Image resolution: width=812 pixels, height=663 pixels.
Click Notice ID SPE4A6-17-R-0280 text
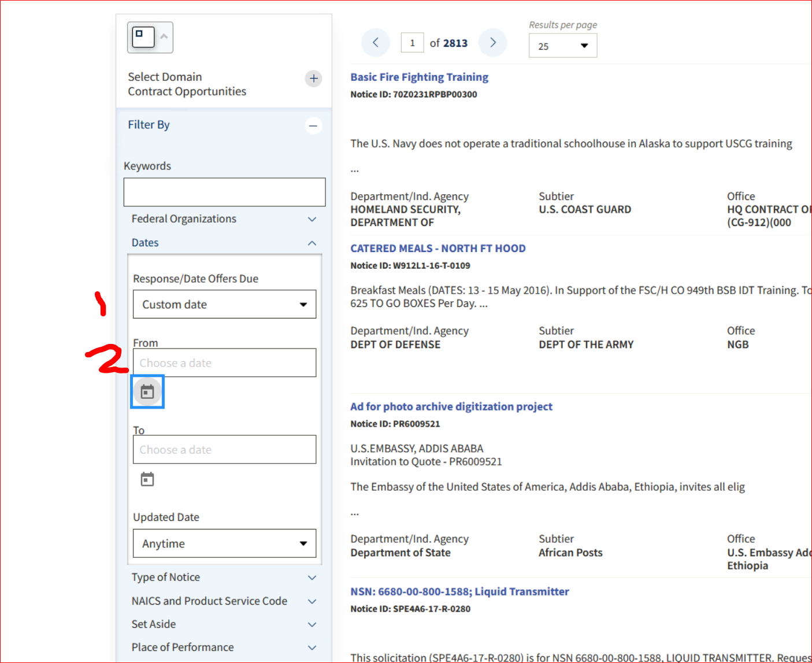(x=410, y=609)
